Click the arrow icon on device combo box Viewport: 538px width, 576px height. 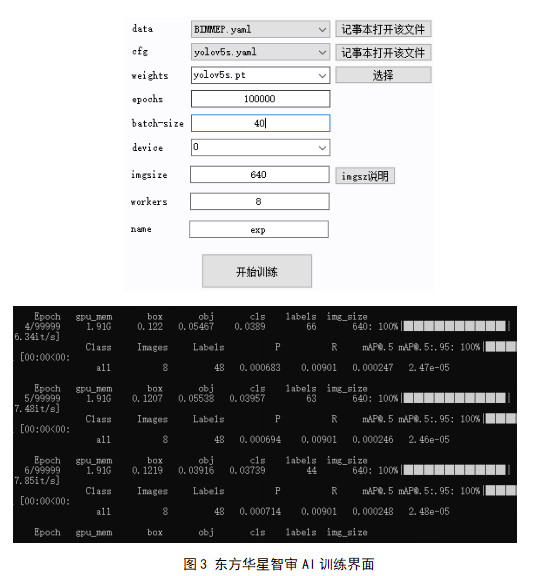322,148
